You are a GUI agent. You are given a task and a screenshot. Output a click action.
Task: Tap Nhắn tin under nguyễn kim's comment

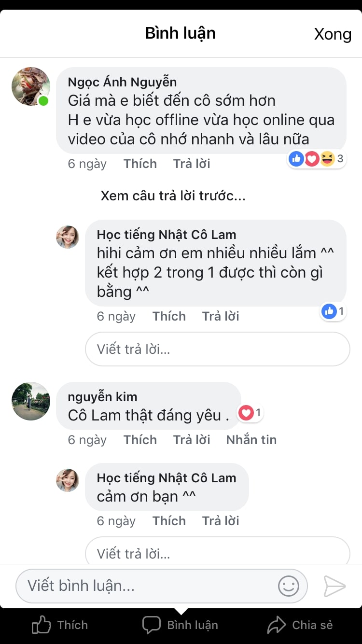click(251, 440)
